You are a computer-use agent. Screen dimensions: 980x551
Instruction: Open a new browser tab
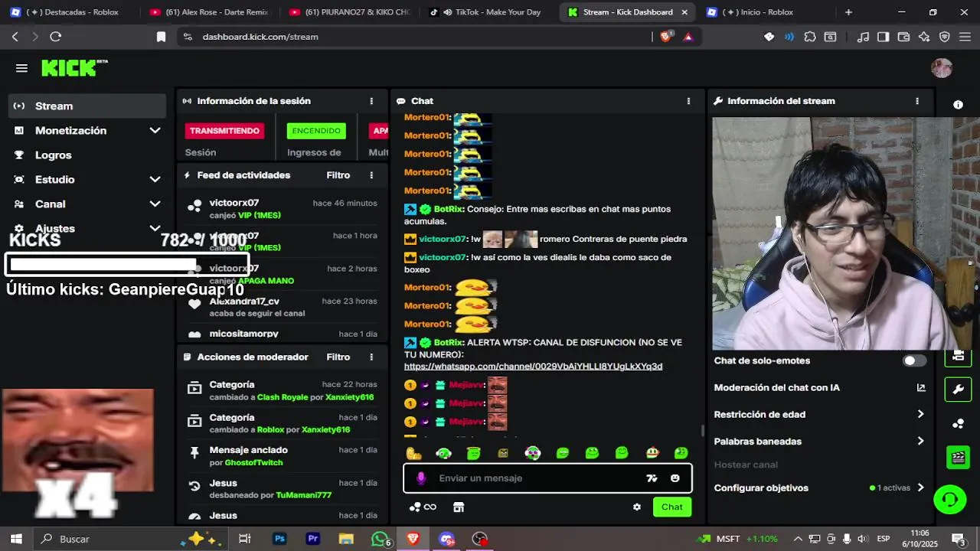pyautogui.click(x=848, y=12)
